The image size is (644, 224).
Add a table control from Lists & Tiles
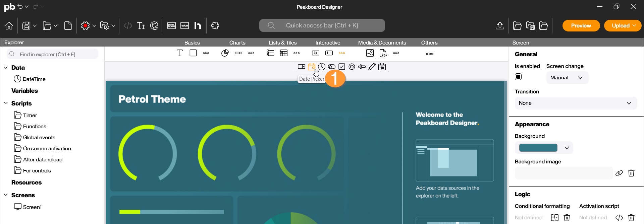pos(284,53)
